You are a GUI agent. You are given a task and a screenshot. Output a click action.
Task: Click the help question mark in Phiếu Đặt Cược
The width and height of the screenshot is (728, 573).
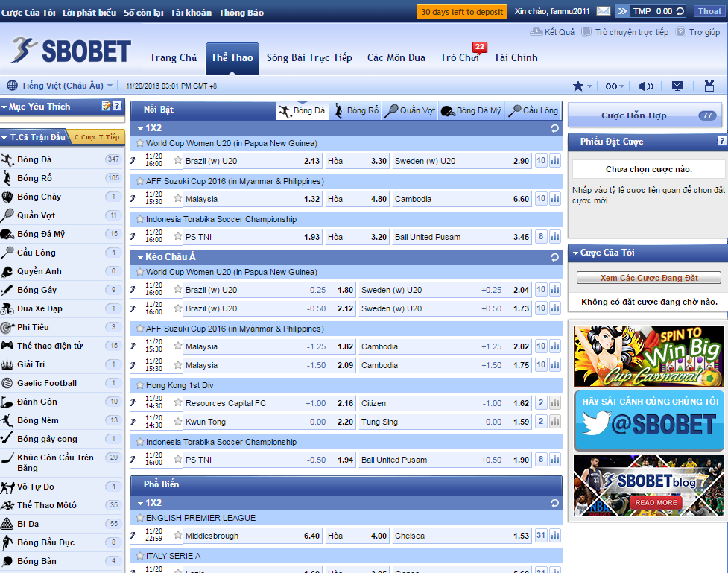click(x=721, y=142)
